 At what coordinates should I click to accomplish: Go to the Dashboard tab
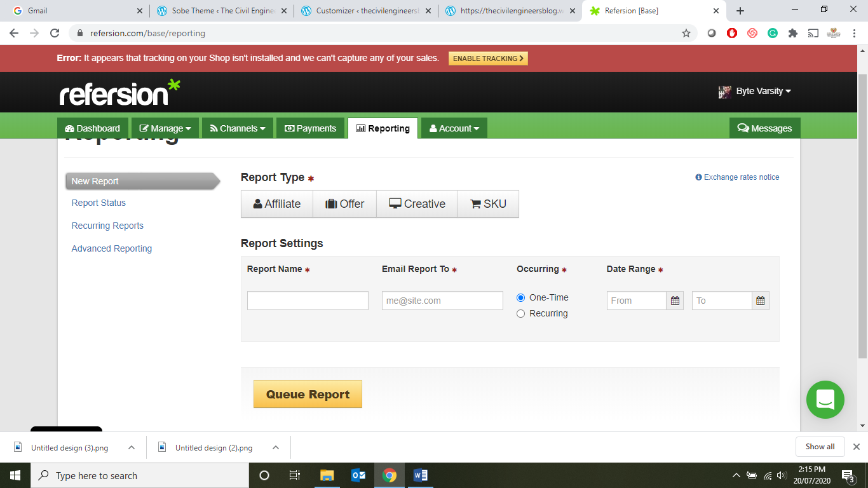(x=93, y=128)
